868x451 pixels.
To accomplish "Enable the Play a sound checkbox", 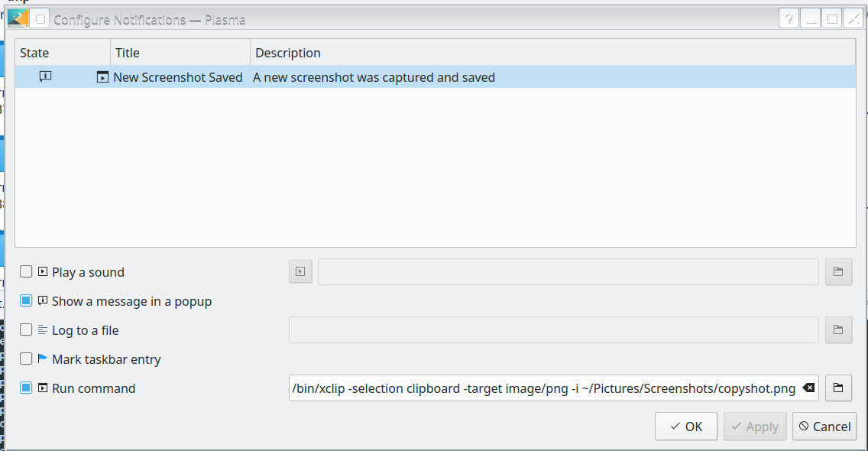I will click(x=27, y=271).
